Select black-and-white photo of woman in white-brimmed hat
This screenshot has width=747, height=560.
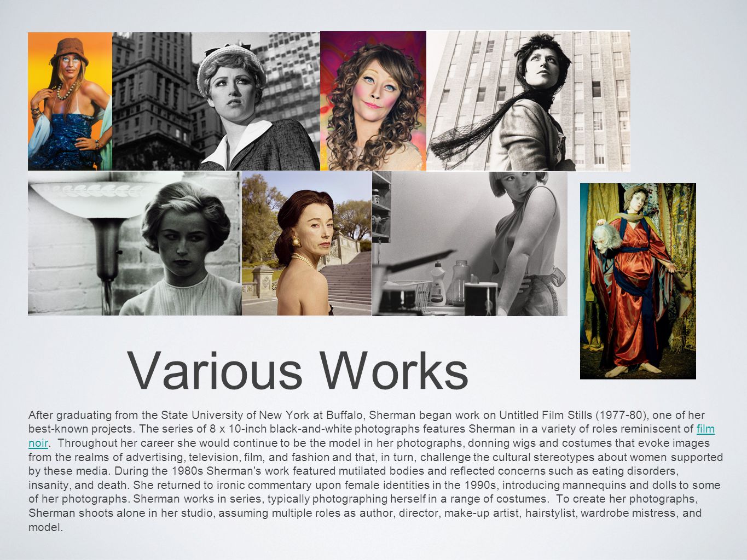[216, 101]
